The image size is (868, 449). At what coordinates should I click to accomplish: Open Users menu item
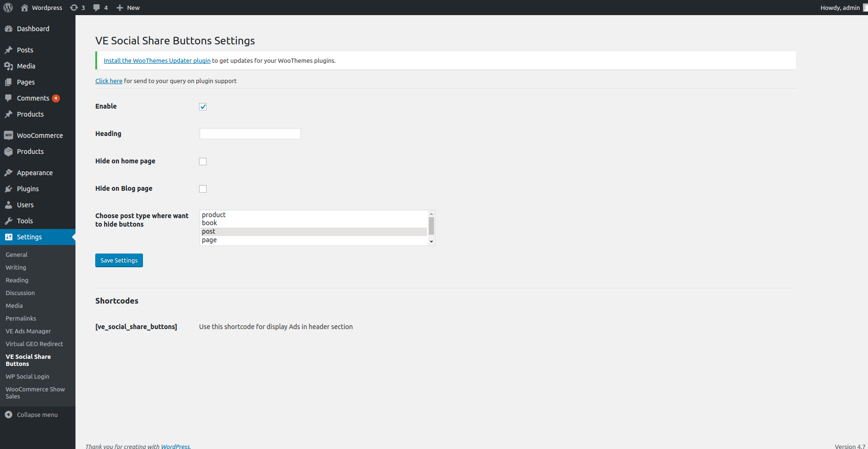click(x=38, y=205)
